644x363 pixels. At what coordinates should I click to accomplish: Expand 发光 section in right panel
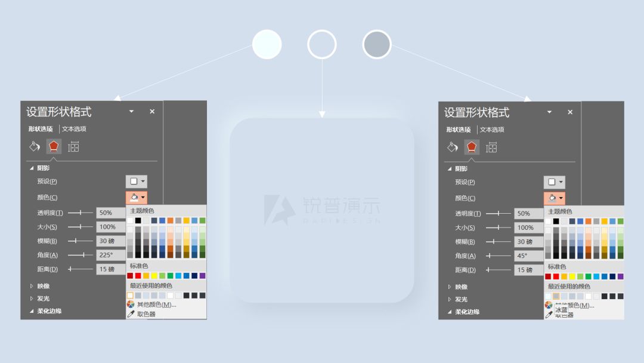450,300
